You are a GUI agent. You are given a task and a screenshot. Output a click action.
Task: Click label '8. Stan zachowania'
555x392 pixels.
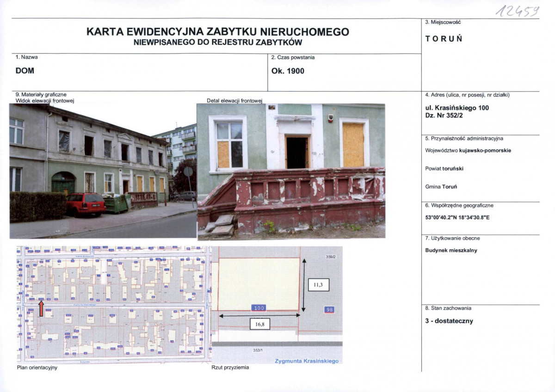pyautogui.click(x=448, y=308)
